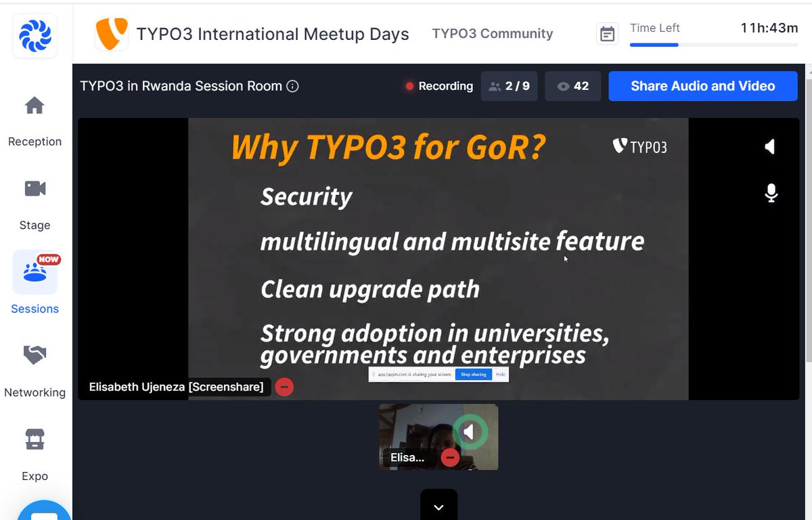This screenshot has width=812, height=520.
Task: Click the 42 viewers eye counter
Action: click(572, 86)
